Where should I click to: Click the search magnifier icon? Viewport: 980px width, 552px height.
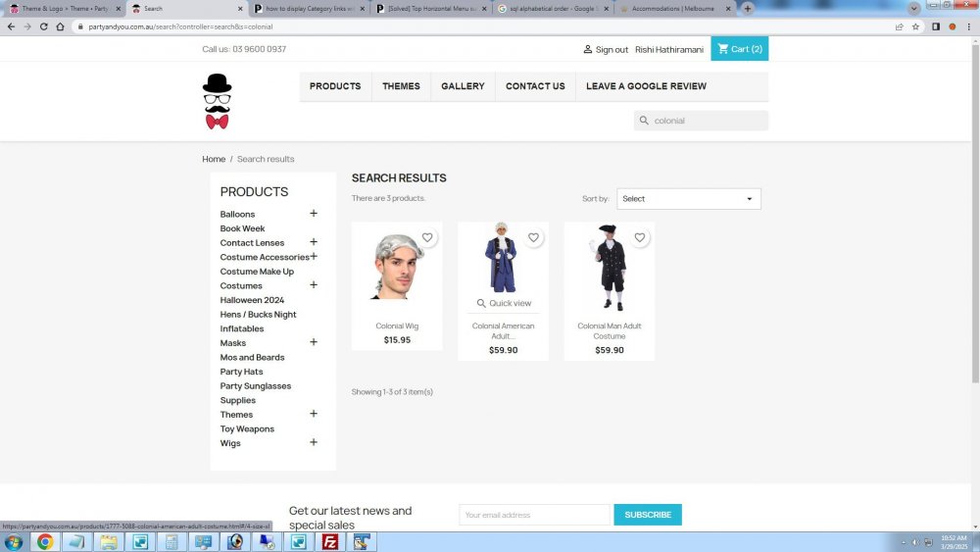point(644,120)
